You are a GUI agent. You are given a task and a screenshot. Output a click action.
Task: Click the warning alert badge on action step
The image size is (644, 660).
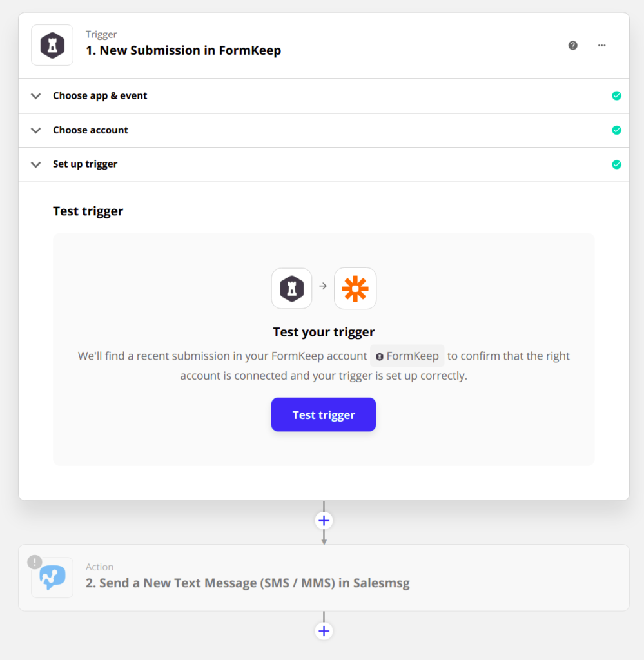point(34,562)
